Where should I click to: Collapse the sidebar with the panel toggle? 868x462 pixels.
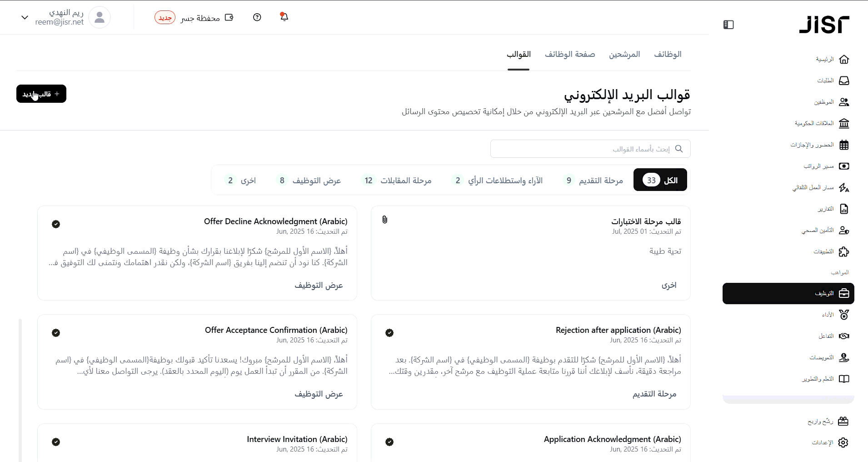click(x=728, y=25)
